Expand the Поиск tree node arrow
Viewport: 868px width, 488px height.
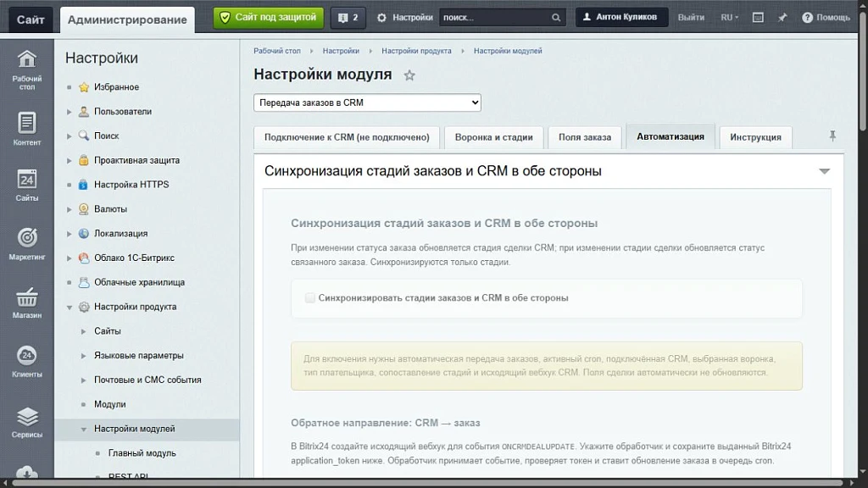coord(70,136)
